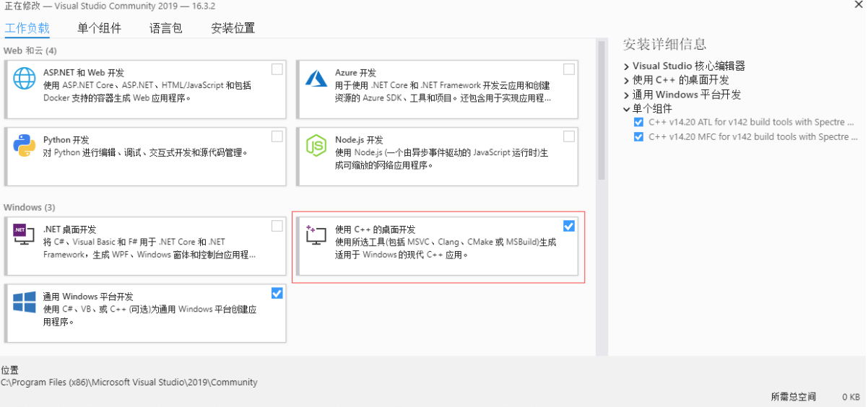This screenshot has height=407, width=868.
Task: Click the Python 开发 title
Action: pos(66,140)
